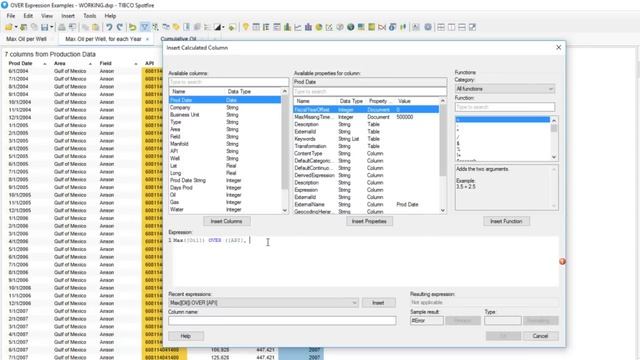Sort table by Prod Date column header

pos(20,63)
